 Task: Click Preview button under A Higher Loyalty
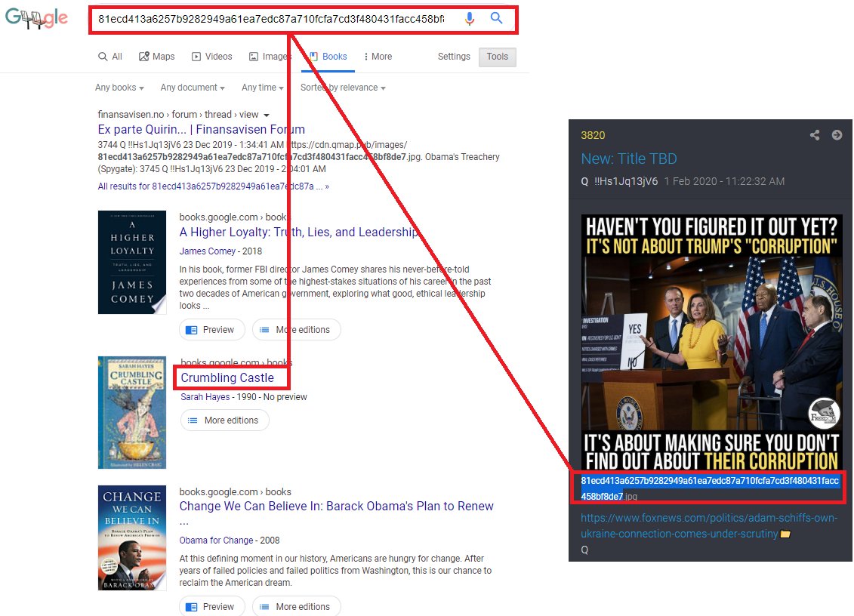(212, 329)
